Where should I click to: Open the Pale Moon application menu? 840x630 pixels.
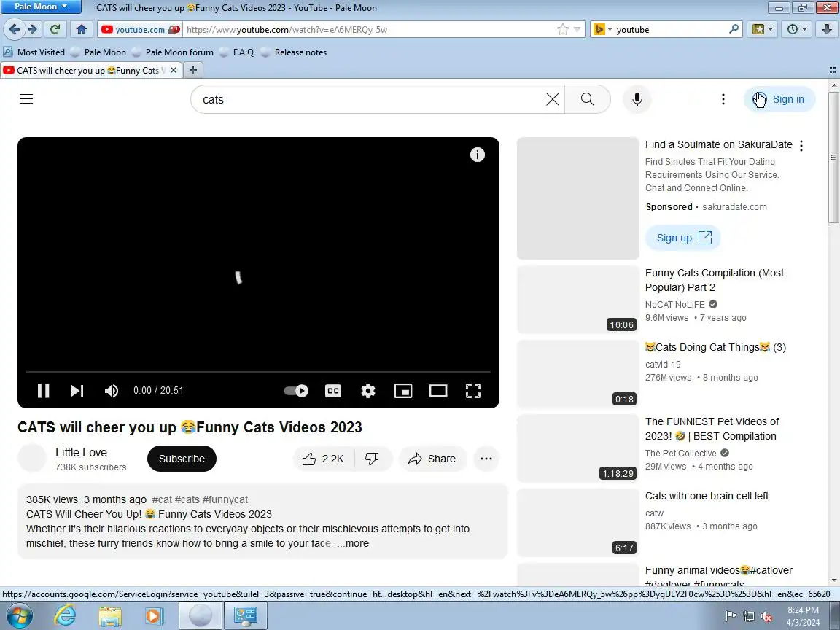coord(42,7)
